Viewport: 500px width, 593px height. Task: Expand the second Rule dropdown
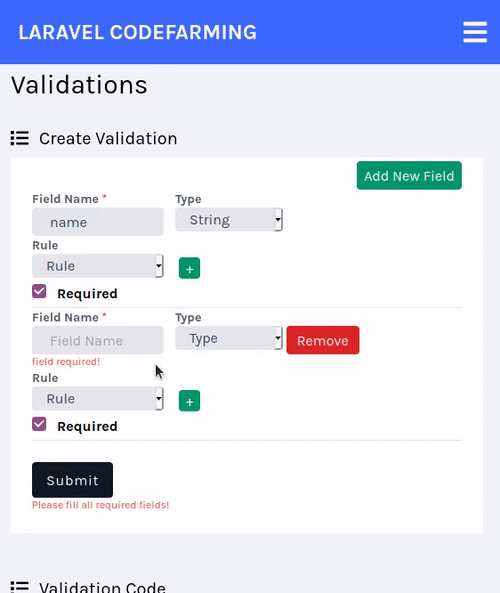[98, 399]
